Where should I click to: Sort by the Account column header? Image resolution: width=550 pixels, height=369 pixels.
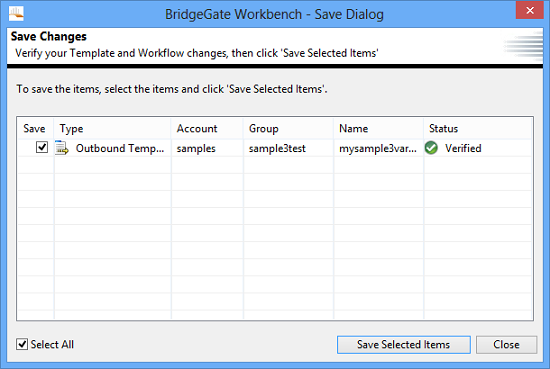pyautogui.click(x=207, y=128)
